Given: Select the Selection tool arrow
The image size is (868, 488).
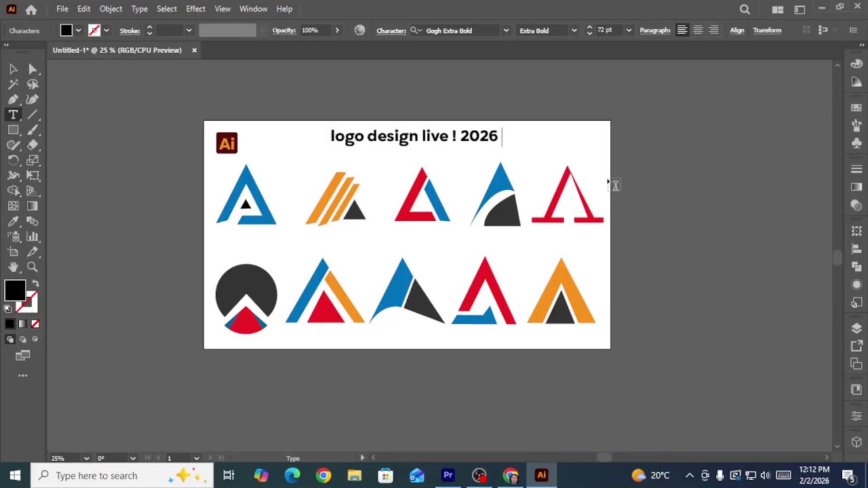Looking at the screenshot, I should [x=13, y=69].
